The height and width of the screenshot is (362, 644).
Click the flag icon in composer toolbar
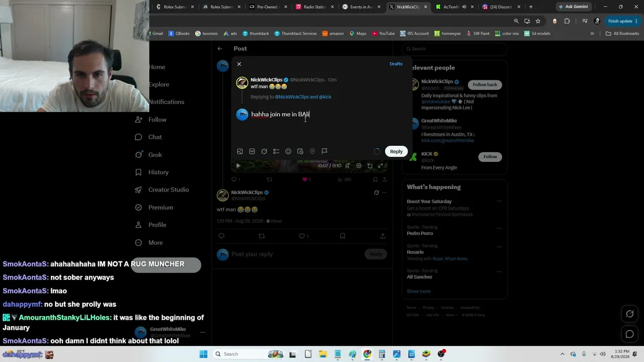tap(325, 151)
